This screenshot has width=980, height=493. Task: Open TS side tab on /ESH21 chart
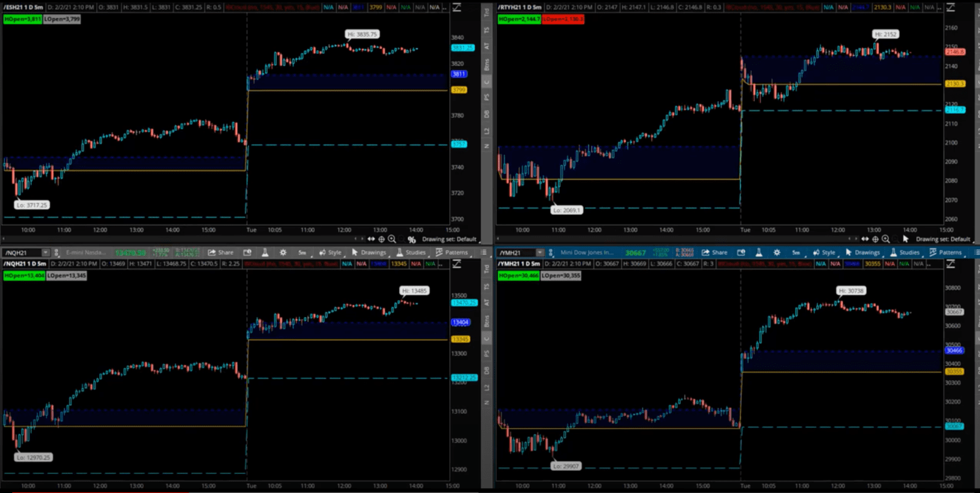pyautogui.click(x=487, y=30)
